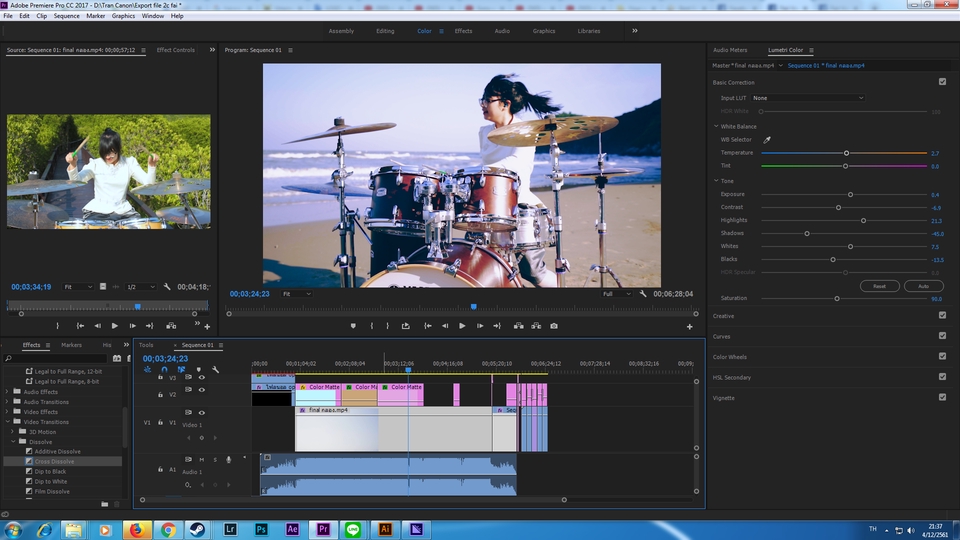Image resolution: width=960 pixels, height=540 pixels.
Task: Add marker in timeline toolbar
Action: pos(198,370)
